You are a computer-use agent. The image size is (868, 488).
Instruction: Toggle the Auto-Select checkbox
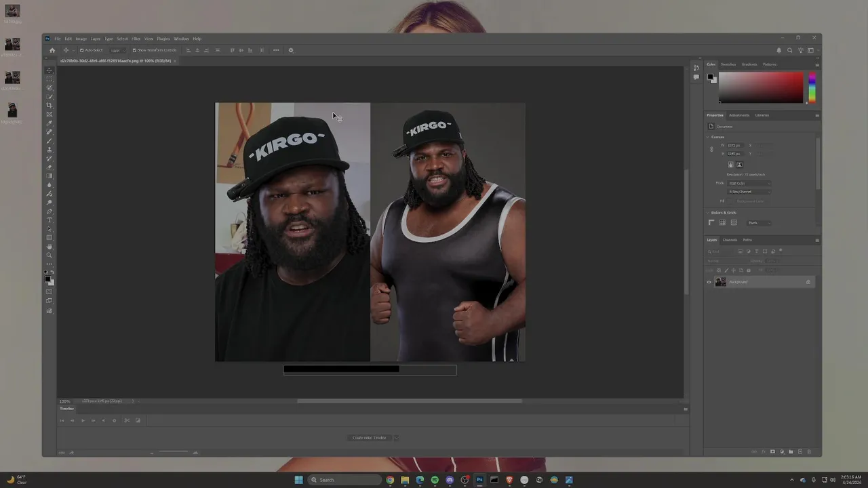(x=82, y=50)
